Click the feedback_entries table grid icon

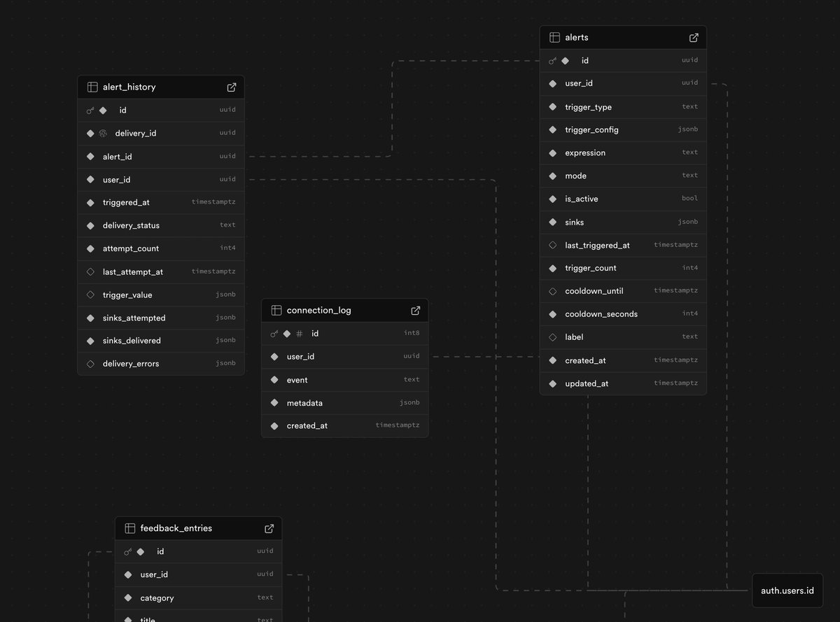129,529
